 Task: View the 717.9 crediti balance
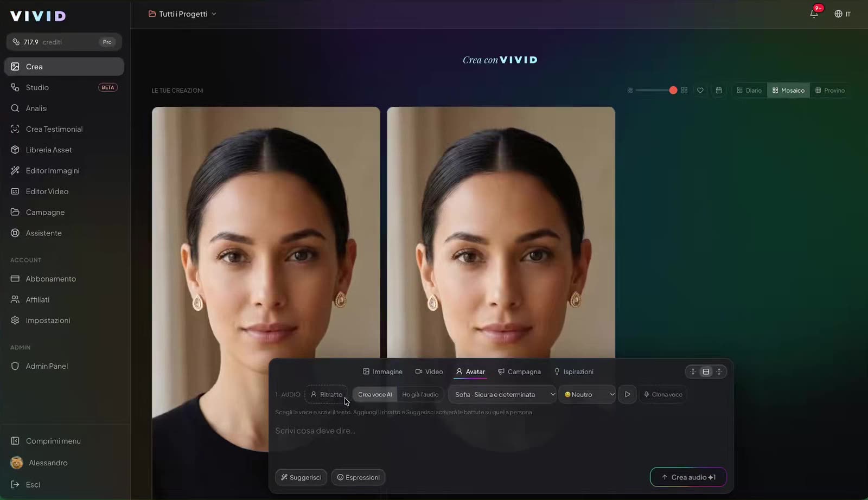64,42
